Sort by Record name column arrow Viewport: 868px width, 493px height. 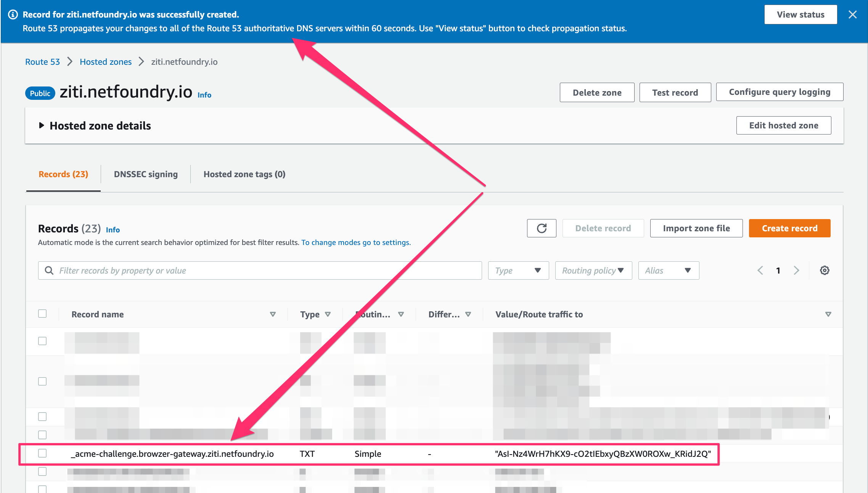(x=273, y=314)
